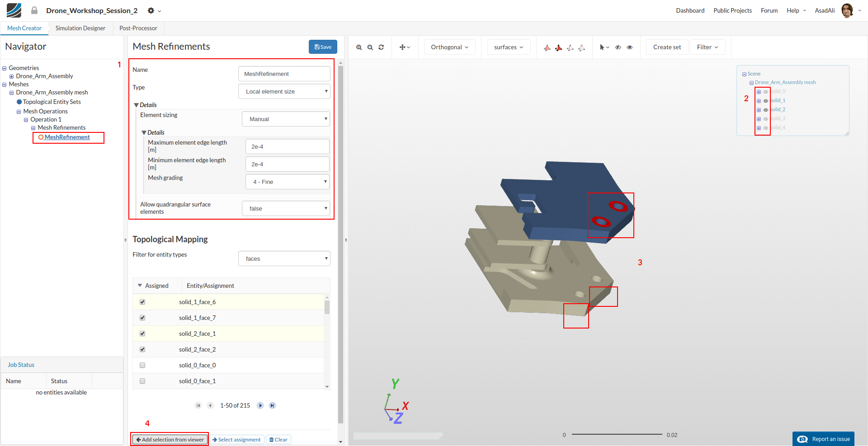Open the Post-Processor tab

(138, 28)
